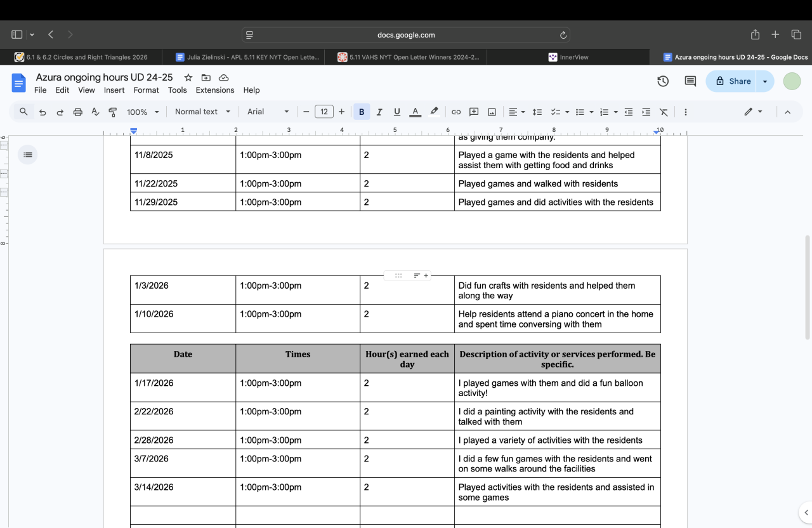Viewport: 812px width, 528px height.
Task: Switch to the InnerView browser tab
Action: [568, 57]
